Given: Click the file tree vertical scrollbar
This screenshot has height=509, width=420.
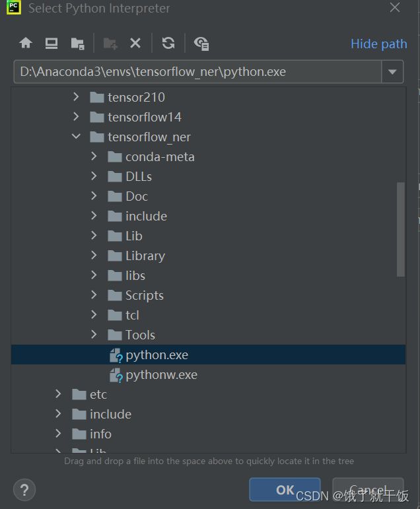Looking at the screenshot, I should [x=400, y=229].
